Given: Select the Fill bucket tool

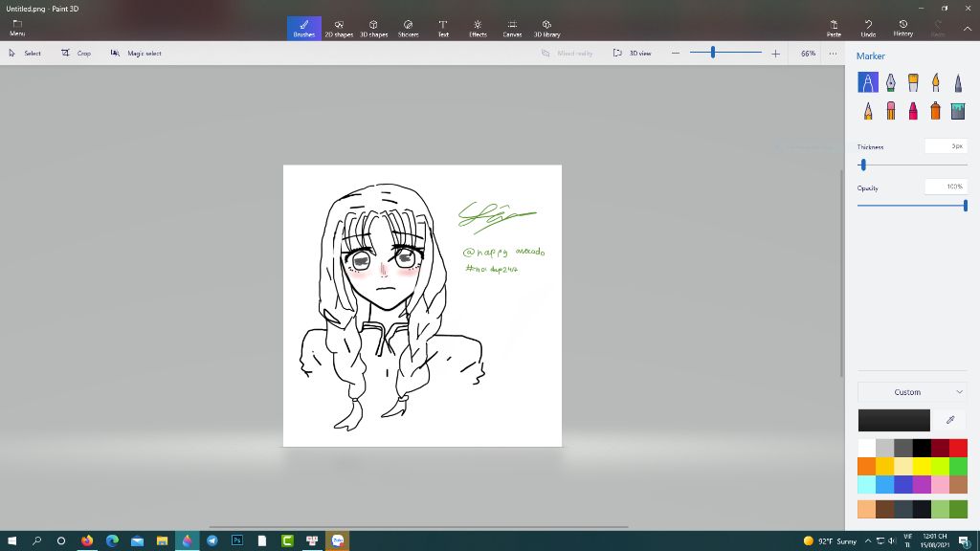Looking at the screenshot, I should tap(957, 111).
